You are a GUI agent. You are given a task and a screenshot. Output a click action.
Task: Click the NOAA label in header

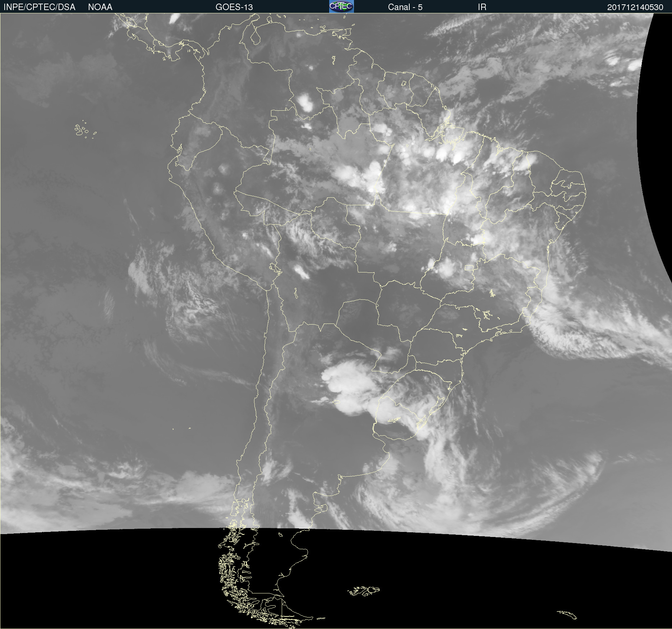point(100,7)
